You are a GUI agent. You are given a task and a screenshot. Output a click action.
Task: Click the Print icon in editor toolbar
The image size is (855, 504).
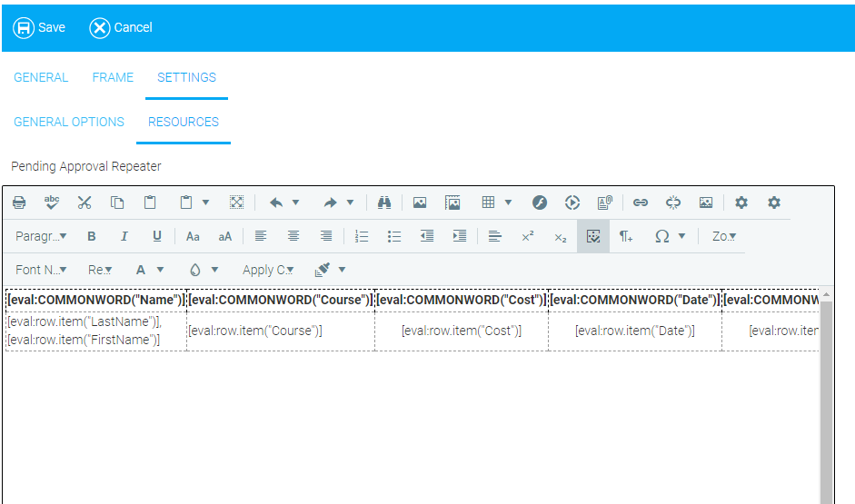19,203
